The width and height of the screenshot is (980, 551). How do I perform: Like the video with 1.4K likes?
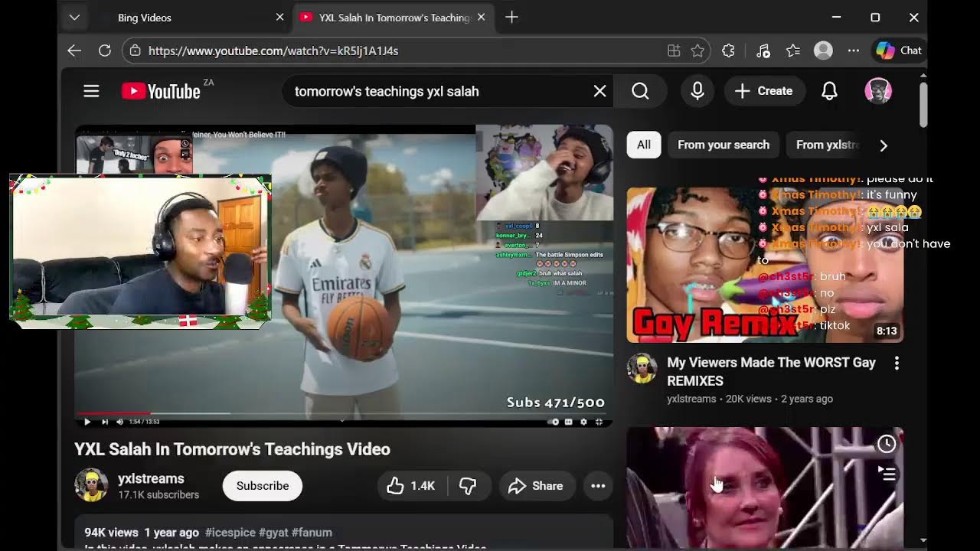(411, 486)
